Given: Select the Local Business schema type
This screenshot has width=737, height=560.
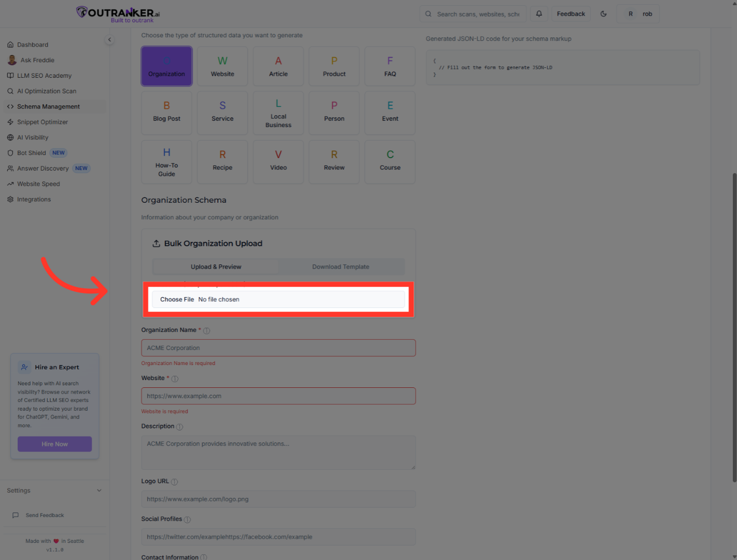Looking at the screenshot, I should coord(278,113).
